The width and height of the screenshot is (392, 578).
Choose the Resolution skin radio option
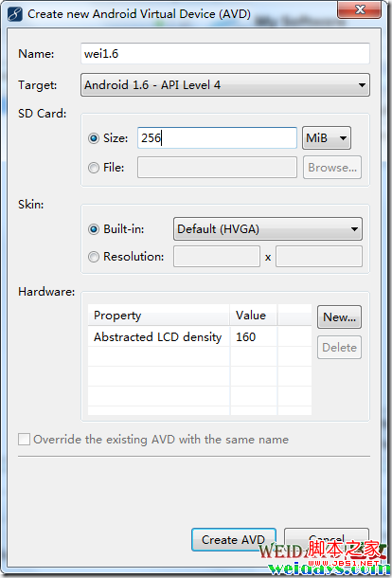click(x=94, y=257)
